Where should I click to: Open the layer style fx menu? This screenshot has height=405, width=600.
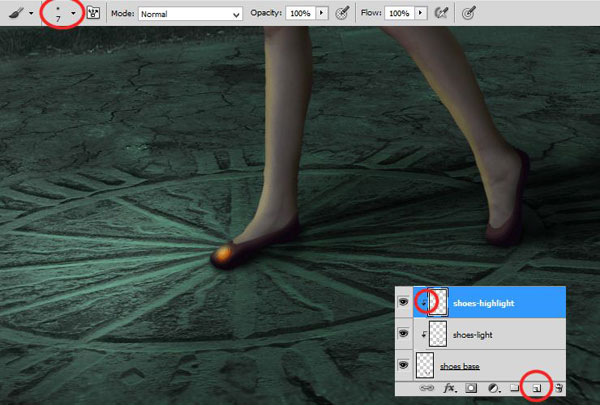pyautogui.click(x=450, y=388)
